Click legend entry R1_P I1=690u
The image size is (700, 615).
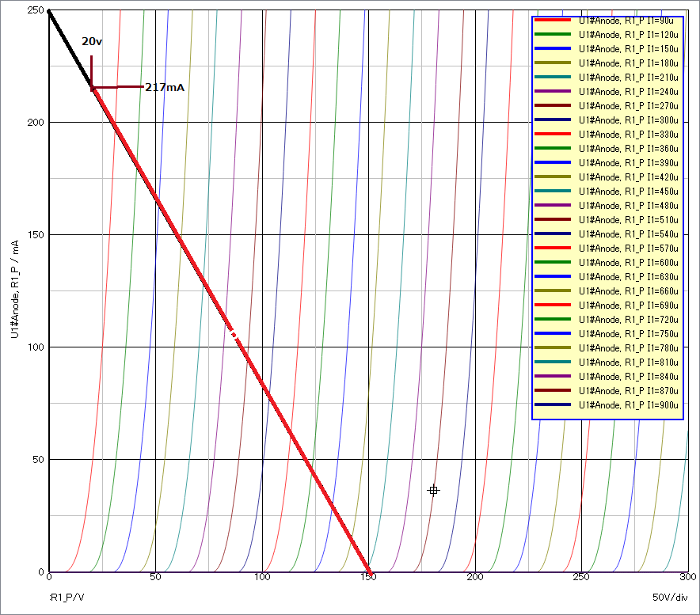pyautogui.click(x=607, y=306)
